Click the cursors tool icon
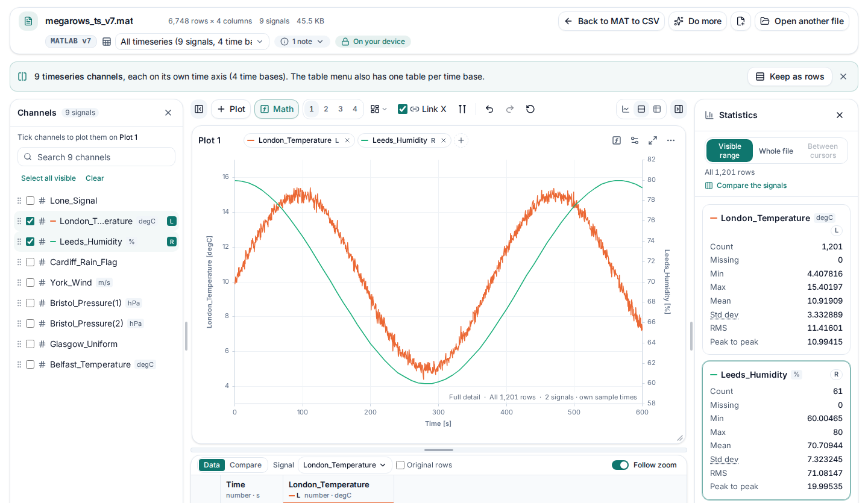This screenshot has width=868, height=503. 462,109
